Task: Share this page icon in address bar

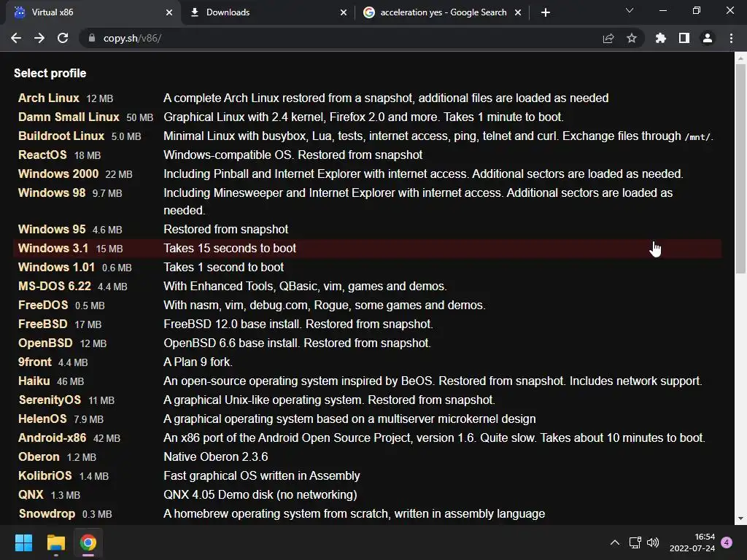Action: tap(608, 38)
